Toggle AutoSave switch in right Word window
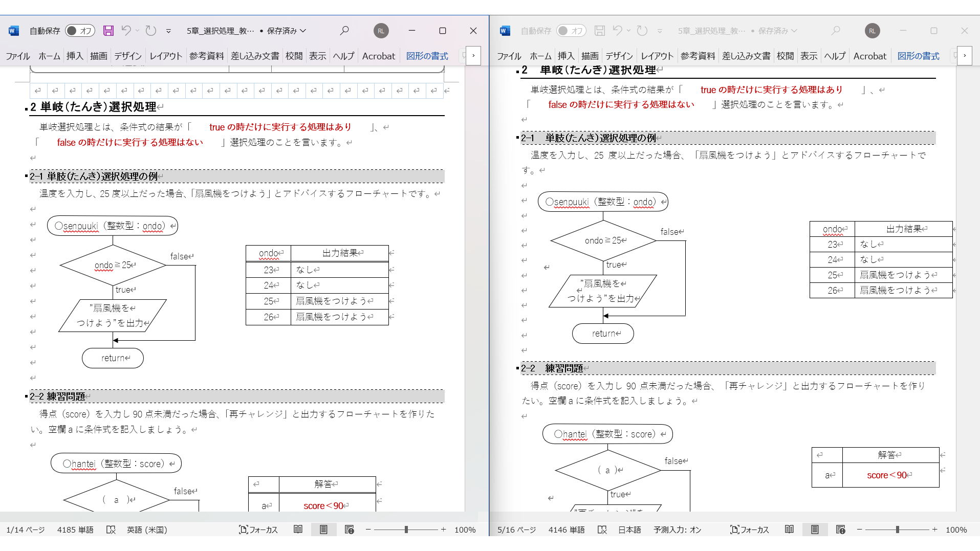 tap(571, 31)
